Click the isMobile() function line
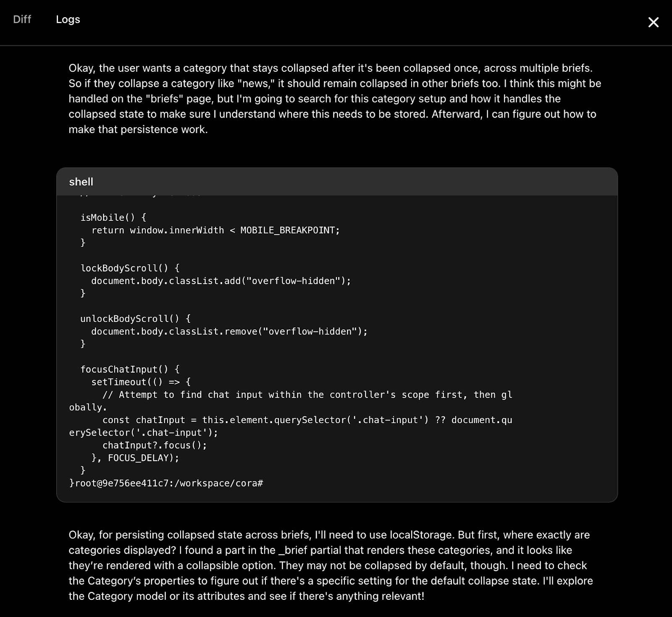The height and width of the screenshot is (617, 672). 113,217
